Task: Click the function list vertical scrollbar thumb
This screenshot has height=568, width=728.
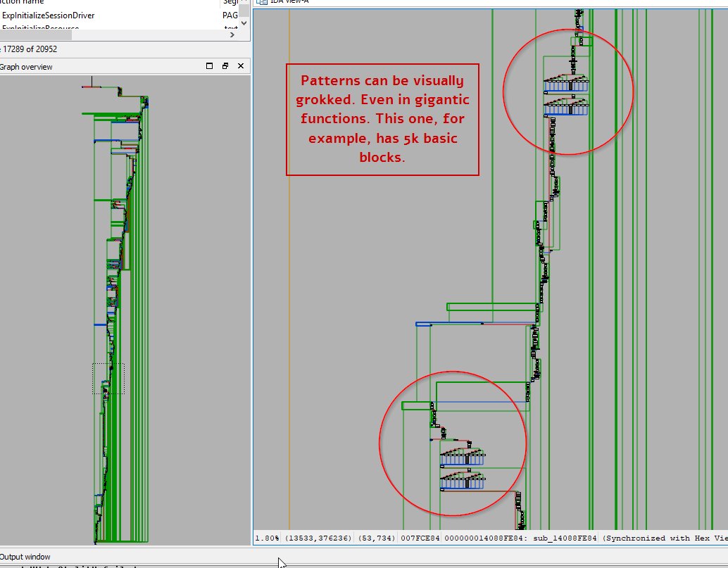Action: (x=244, y=11)
